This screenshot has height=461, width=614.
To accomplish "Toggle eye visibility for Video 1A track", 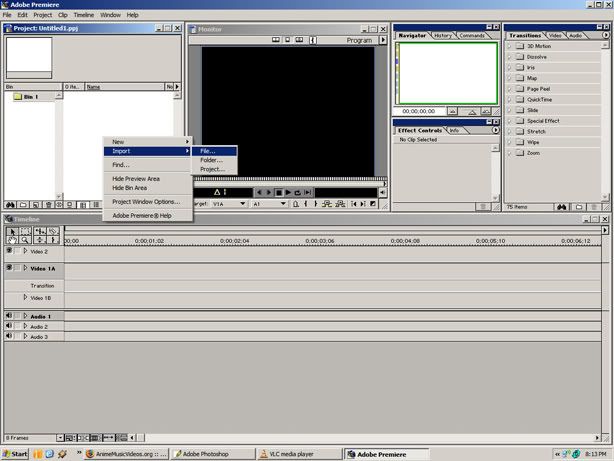I will (9, 268).
